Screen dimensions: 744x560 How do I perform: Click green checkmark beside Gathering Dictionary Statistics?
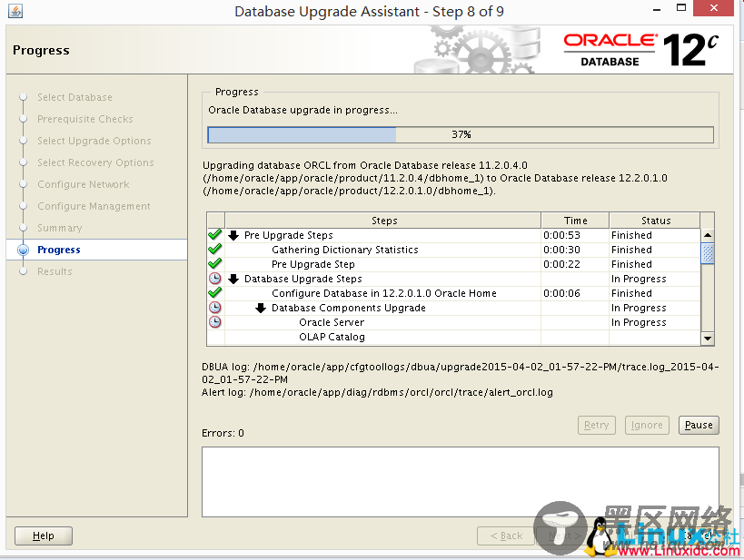[215, 250]
